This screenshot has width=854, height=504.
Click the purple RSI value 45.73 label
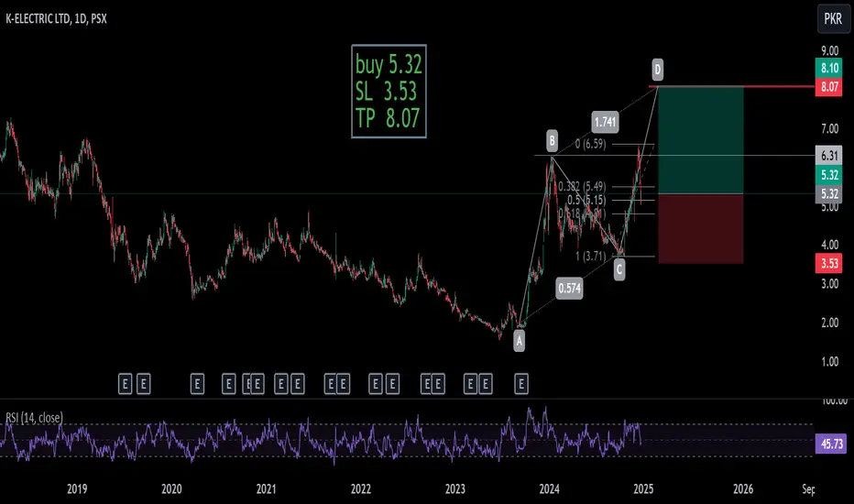pos(831,444)
